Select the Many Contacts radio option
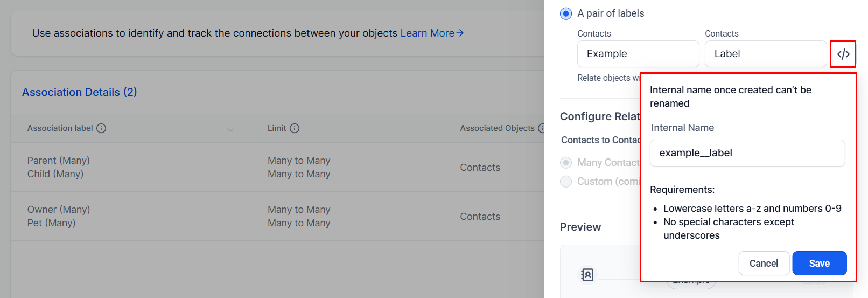The width and height of the screenshot is (868, 298). 566,163
